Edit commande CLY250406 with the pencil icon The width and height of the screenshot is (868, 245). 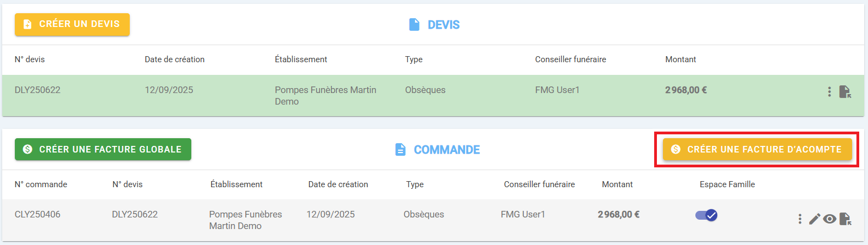pyautogui.click(x=814, y=219)
